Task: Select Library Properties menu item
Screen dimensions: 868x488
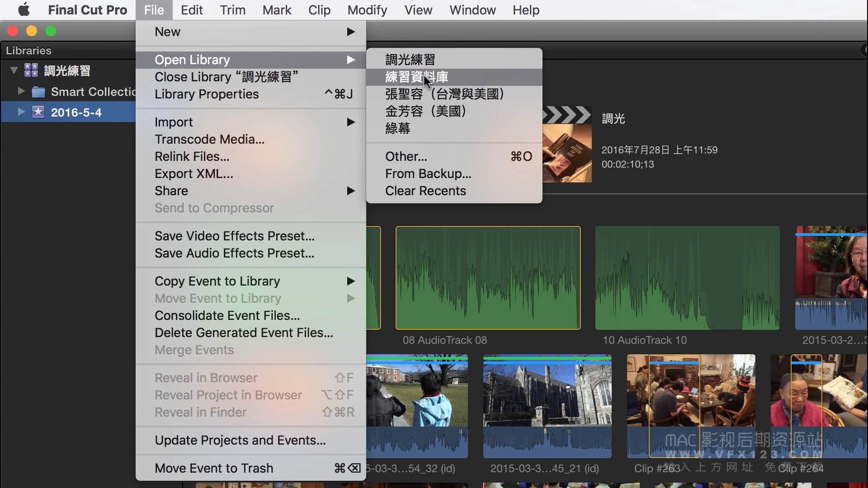Action: 251,94
